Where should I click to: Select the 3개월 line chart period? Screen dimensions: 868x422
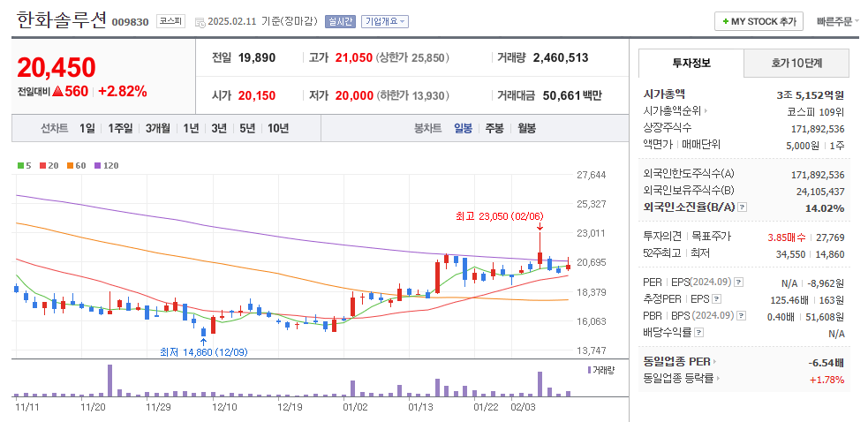pos(158,129)
